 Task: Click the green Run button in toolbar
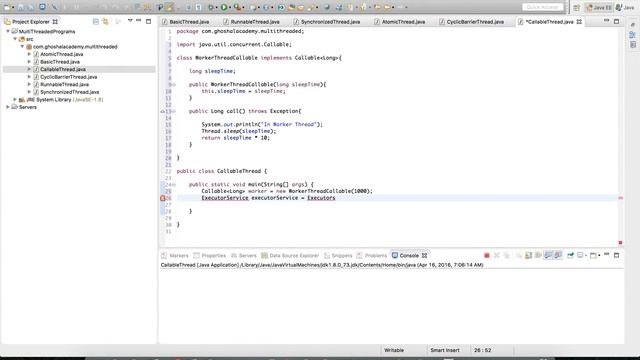(x=224, y=7)
